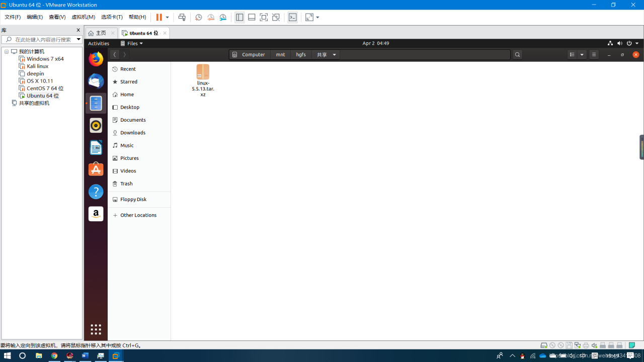Viewport: 644px width, 362px height.
Task: Click the VMware send Ctrl+Alt+Del icon
Action: click(x=182, y=17)
